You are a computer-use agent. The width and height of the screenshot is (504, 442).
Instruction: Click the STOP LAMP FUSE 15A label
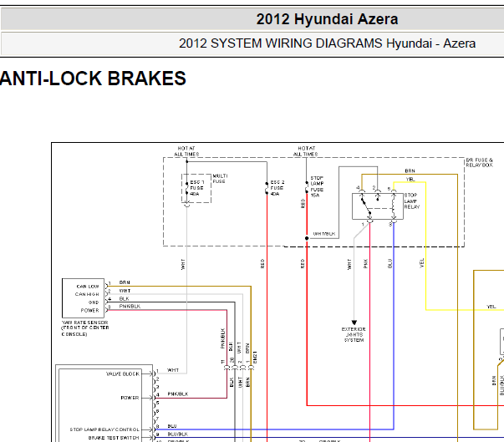(317, 186)
